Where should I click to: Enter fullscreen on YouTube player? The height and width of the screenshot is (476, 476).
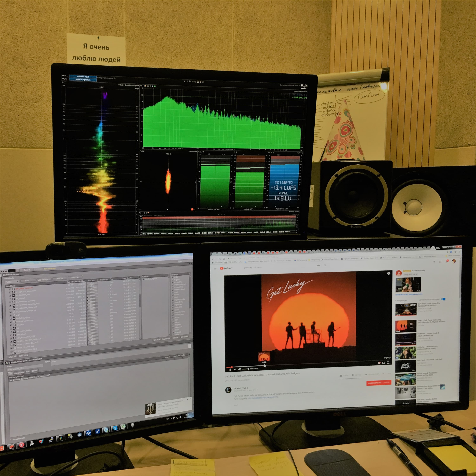click(x=388, y=362)
